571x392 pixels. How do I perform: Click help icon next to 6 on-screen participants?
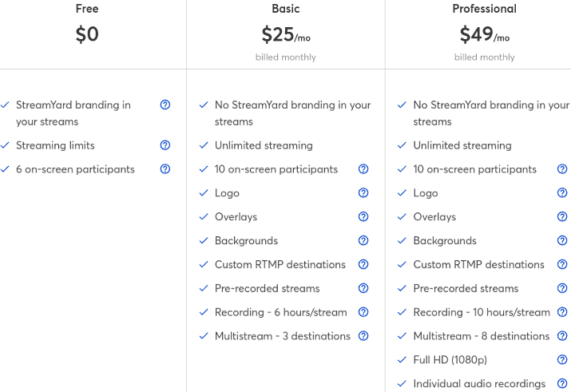[x=165, y=169]
